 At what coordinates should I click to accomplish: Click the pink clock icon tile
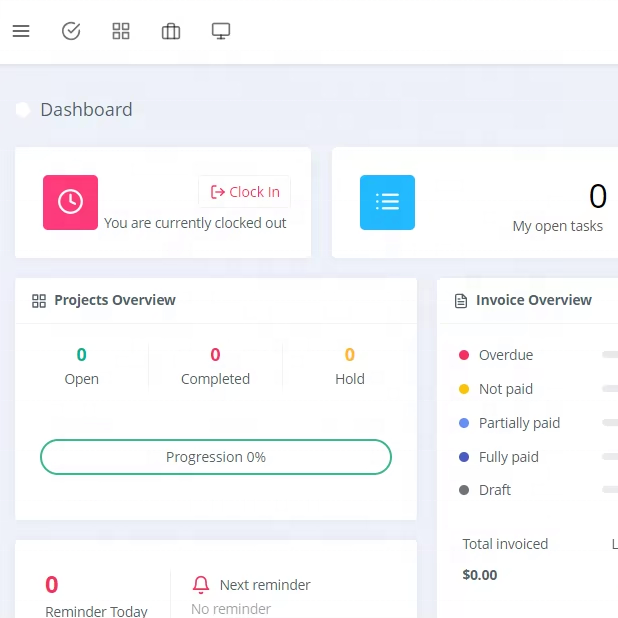[x=70, y=202]
